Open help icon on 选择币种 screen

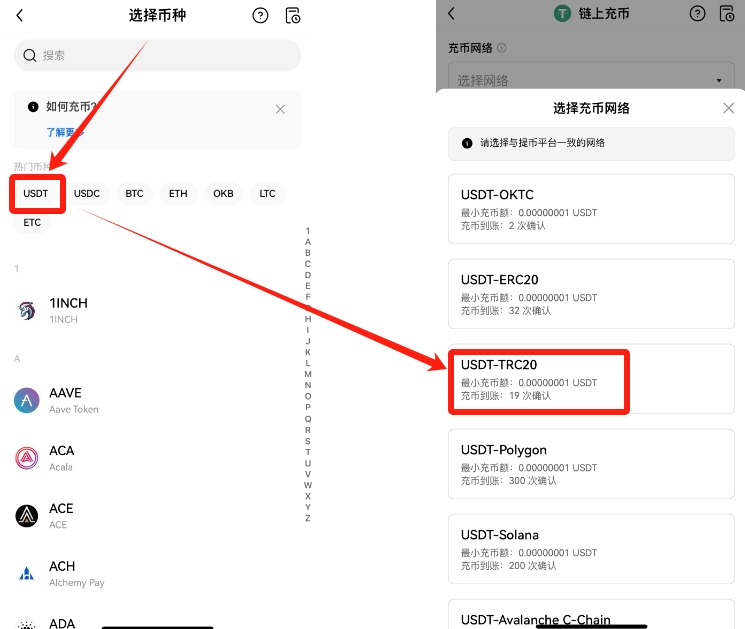pos(260,16)
